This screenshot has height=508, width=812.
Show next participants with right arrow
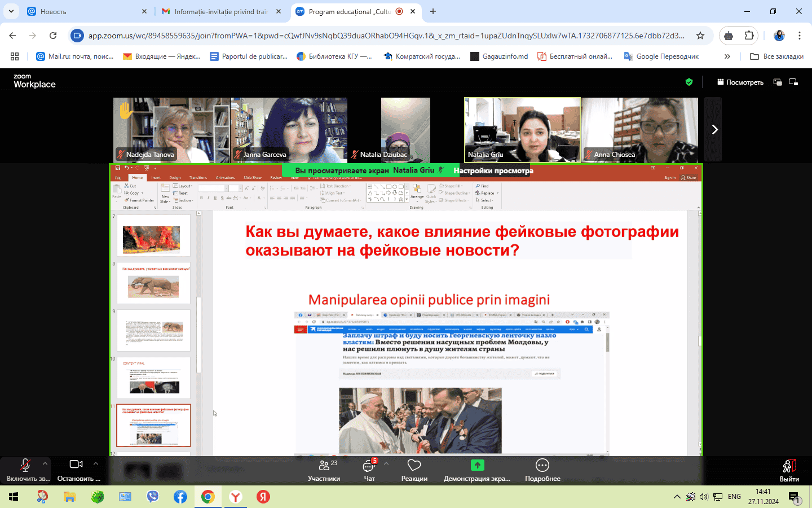(x=714, y=130)
